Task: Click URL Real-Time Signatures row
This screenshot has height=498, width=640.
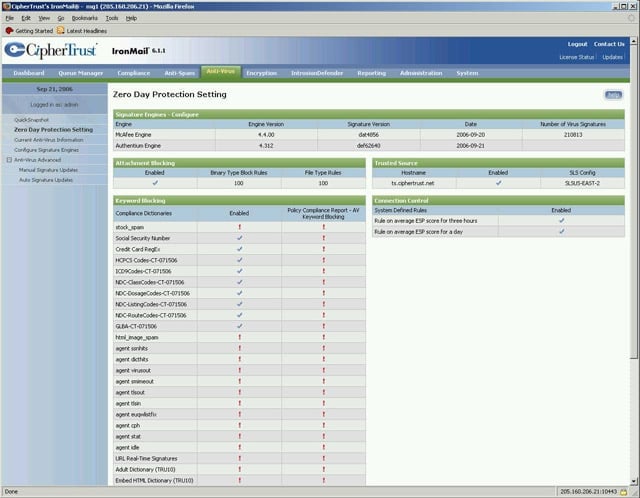Action: coord(239,458)
